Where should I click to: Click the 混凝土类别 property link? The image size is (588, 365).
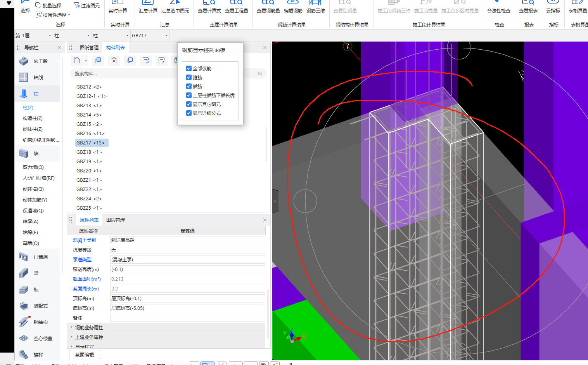[84, 240]
